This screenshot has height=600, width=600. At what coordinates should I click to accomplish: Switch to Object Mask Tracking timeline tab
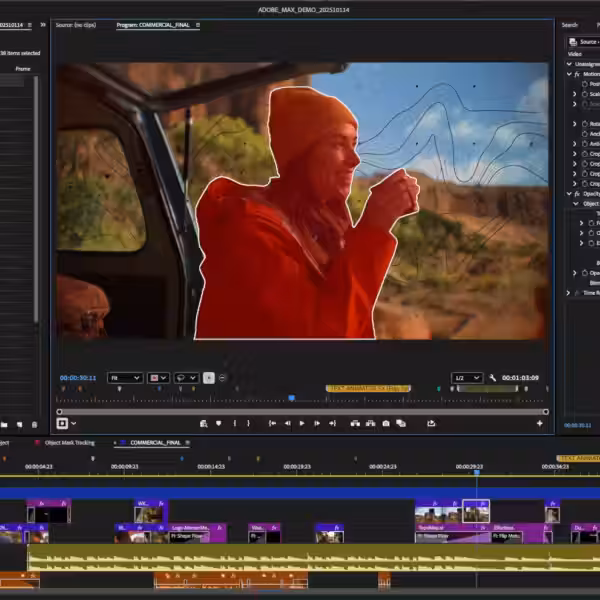click(70, 443)
